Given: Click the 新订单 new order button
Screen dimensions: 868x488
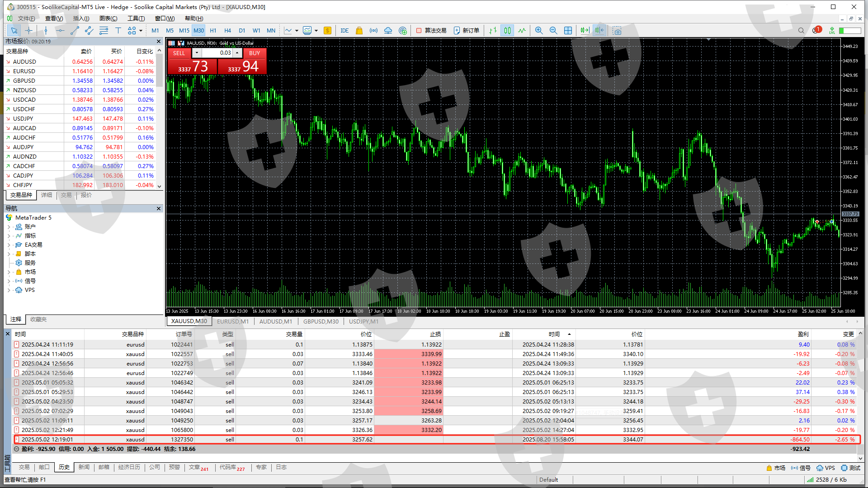Looking at the screenshot, I should point(467,30).
